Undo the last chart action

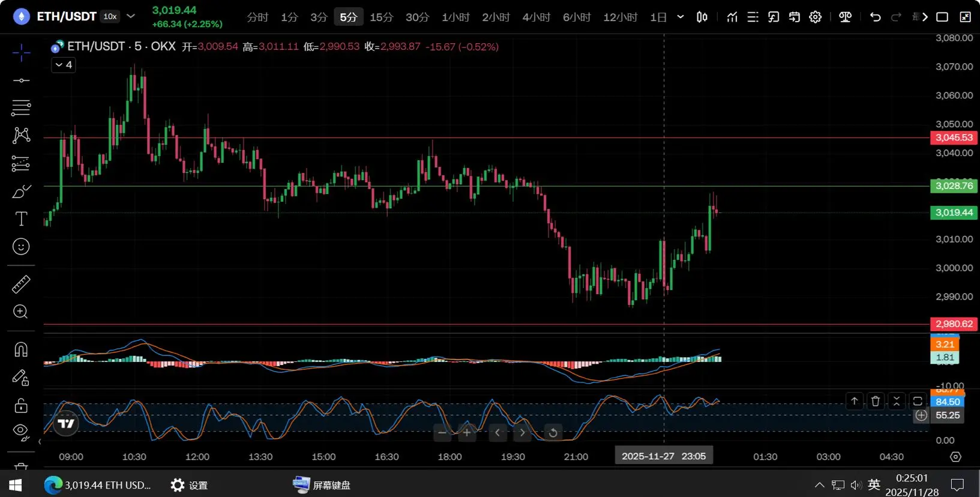pyautogui.click(x=876, y=17)
